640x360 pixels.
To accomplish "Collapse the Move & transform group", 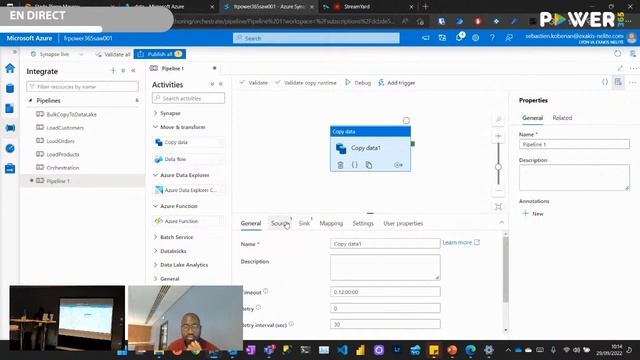I will point(155,127).
